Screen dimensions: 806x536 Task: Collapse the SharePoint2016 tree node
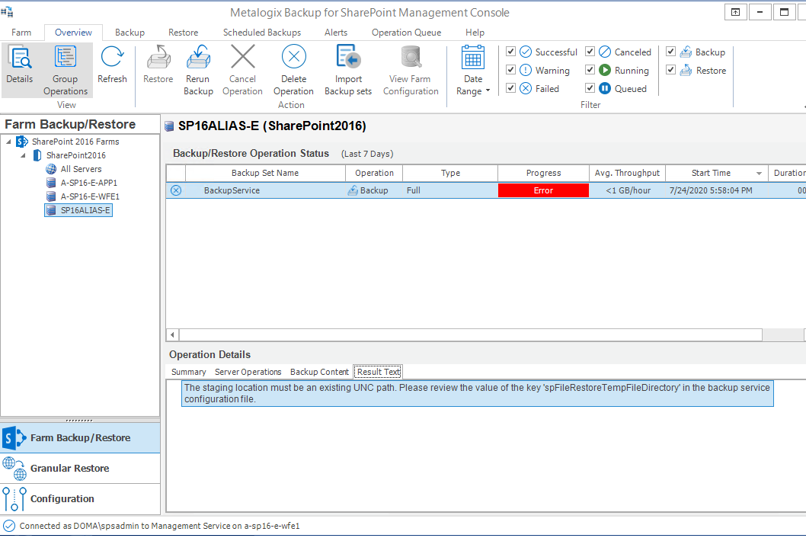point(24,156)
